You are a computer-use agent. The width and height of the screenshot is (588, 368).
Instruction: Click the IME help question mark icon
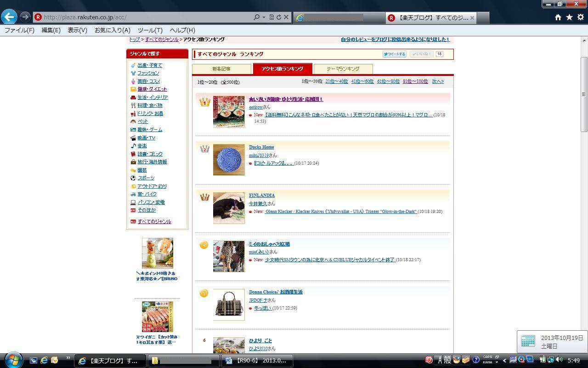[476, 360]
